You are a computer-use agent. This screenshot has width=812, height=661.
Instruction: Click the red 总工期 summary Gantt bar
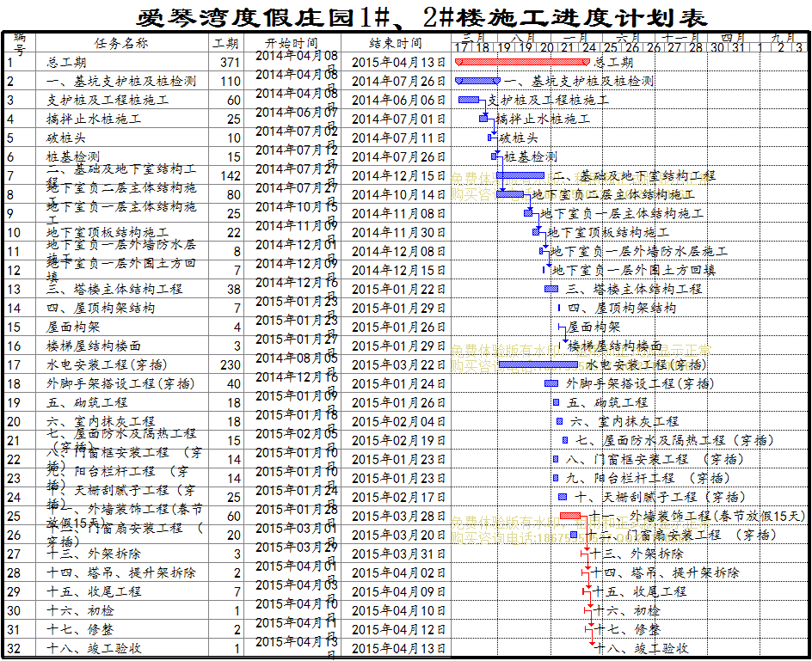(x=522, y=62)
